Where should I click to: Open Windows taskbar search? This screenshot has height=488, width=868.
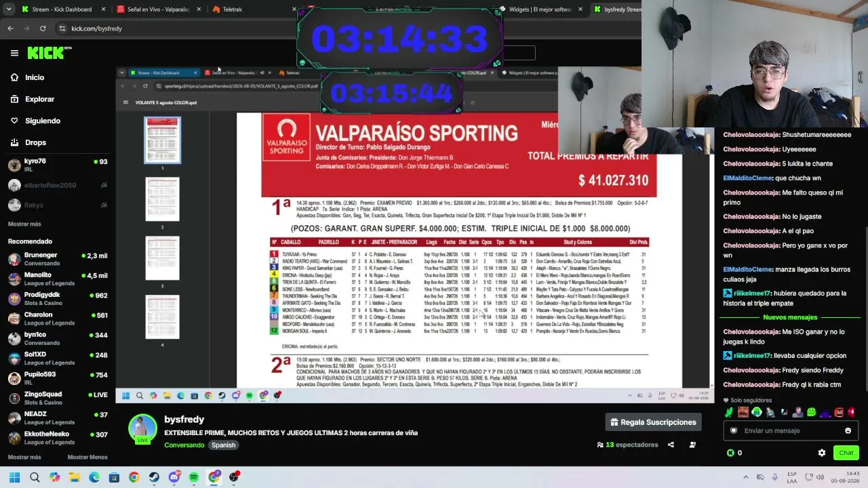(x=35, y=477)
